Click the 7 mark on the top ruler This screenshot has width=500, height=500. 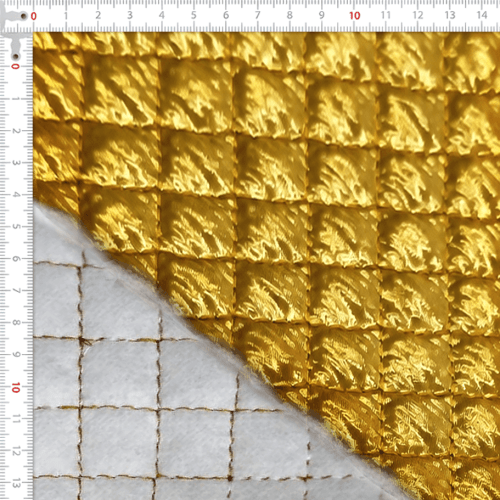(x=258, y=15)
